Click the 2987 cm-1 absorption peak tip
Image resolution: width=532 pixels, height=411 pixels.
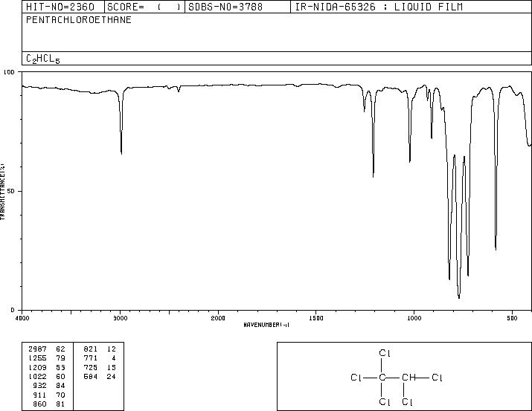(x=121, y=153)
